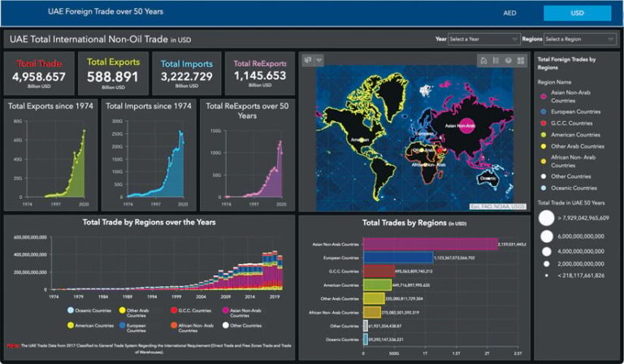
Task: Click the Regions dropdown chevron arrow
Action: pos(610,39)
